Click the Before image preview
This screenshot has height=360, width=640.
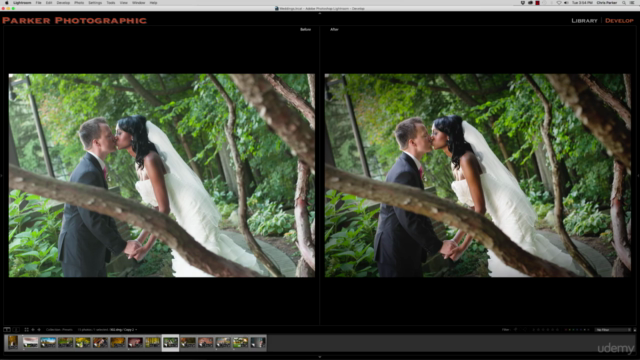[162, 175]
